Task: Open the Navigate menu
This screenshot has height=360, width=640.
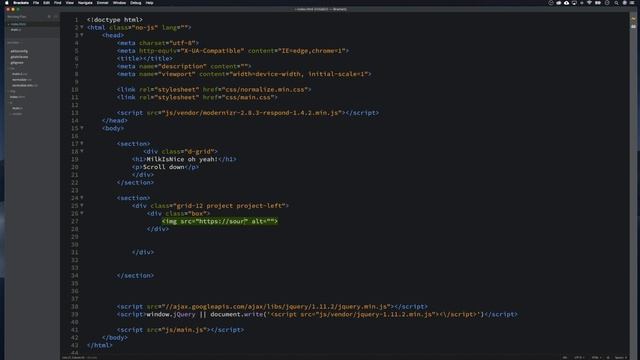Action: pyautogui.click(x=85, y=3)
